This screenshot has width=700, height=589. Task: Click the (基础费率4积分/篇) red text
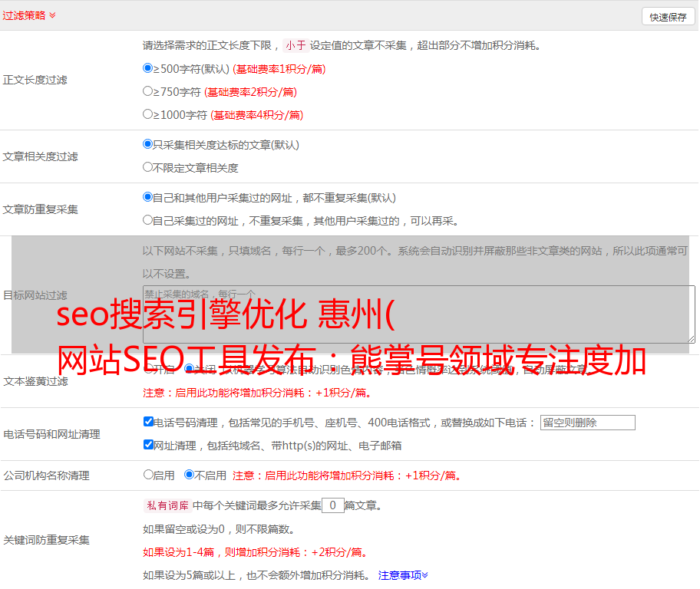[x=256, y=115]
